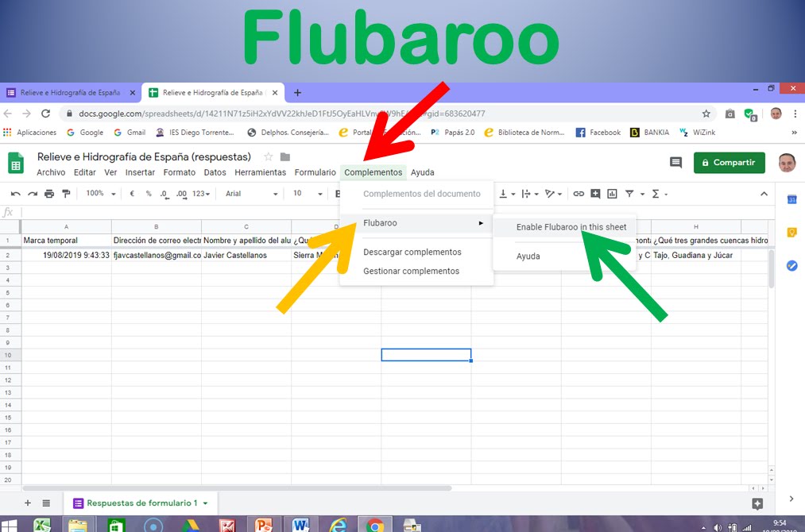This screenshot has width=805, height=532.
Task: Open Google Keep in side panel
Action: 792,233
